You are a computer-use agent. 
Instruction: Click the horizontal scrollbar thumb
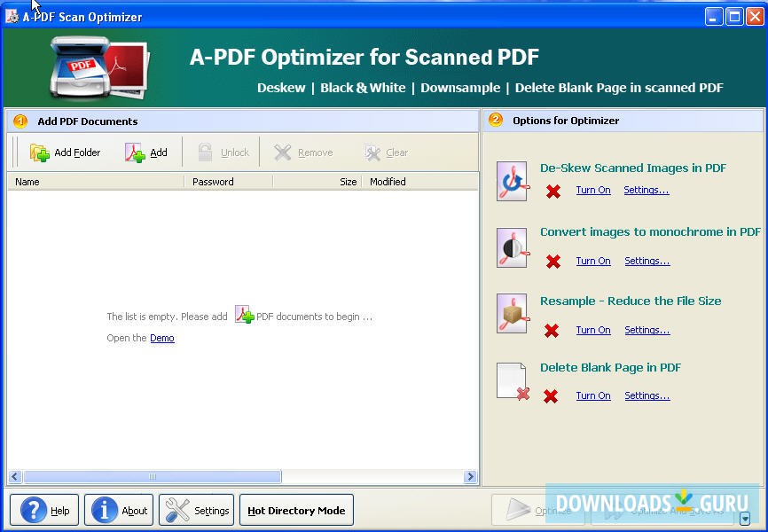point(153,476)
